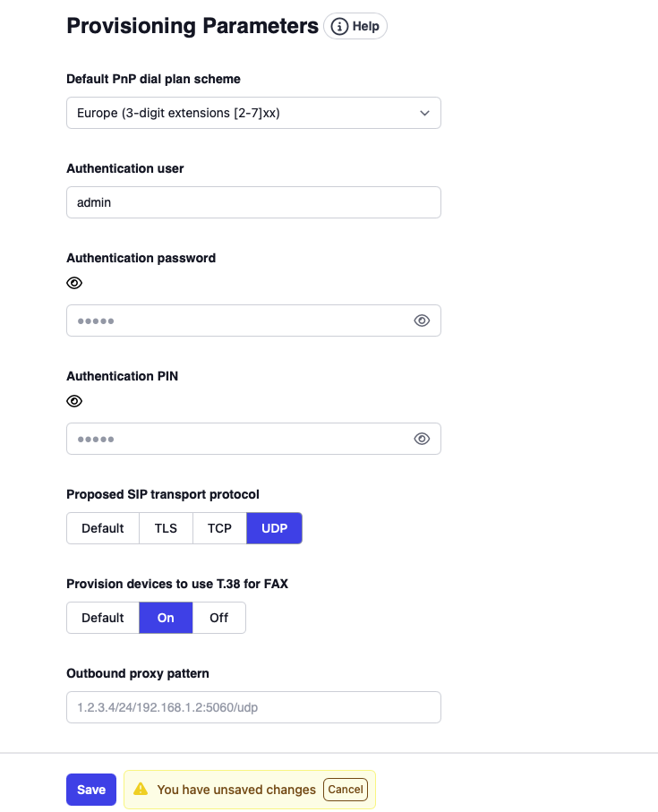Click the Outbound proxy pattern input field
Image resolution: width=658 pixels, height=812 pixels.
253,707
